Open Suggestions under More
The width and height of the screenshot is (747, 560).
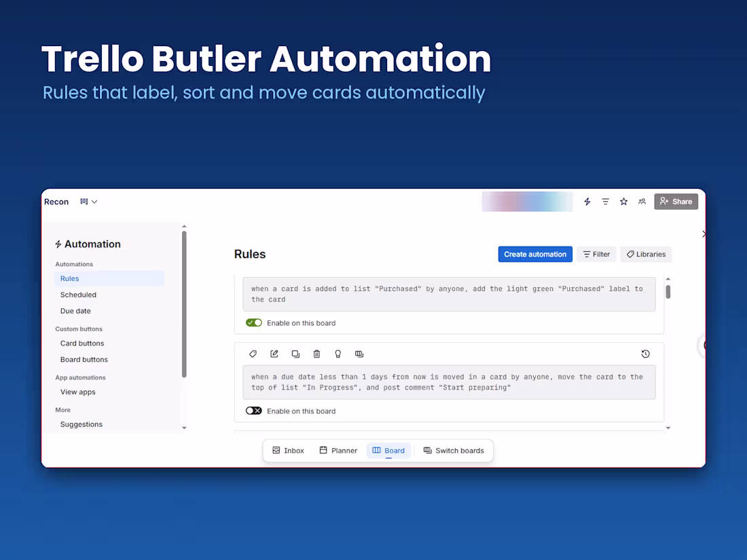[x=81, y=424]
